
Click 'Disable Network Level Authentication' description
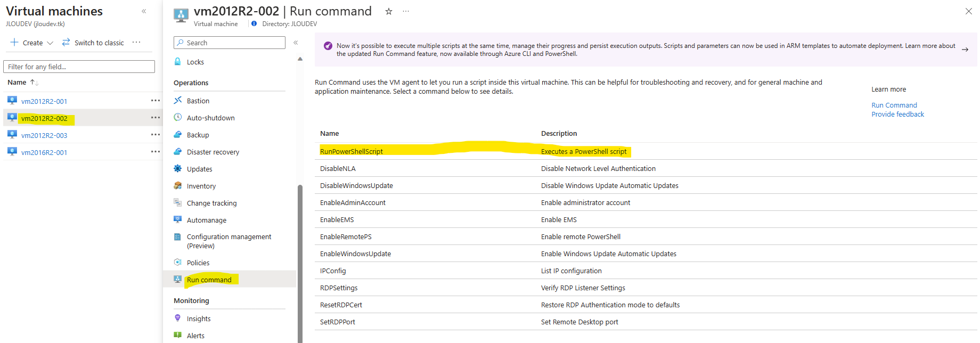(x=598, y=169)
